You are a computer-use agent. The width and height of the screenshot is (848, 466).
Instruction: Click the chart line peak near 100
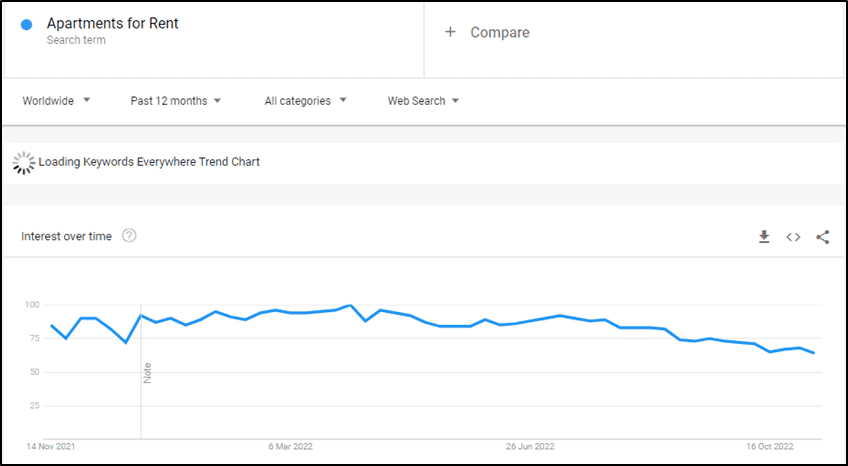pyautogui.click(x=350, y=305)
